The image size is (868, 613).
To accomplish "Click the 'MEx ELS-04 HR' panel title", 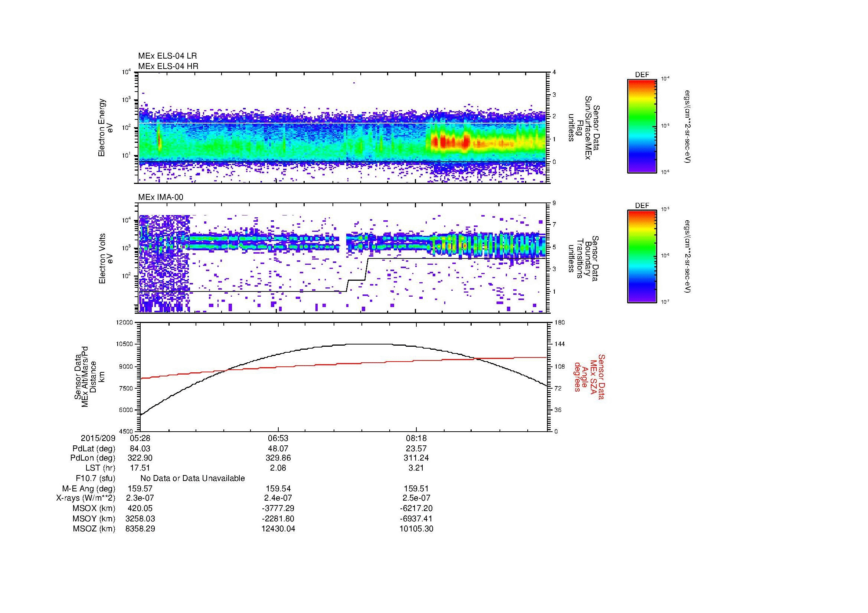I will (168, 66).
